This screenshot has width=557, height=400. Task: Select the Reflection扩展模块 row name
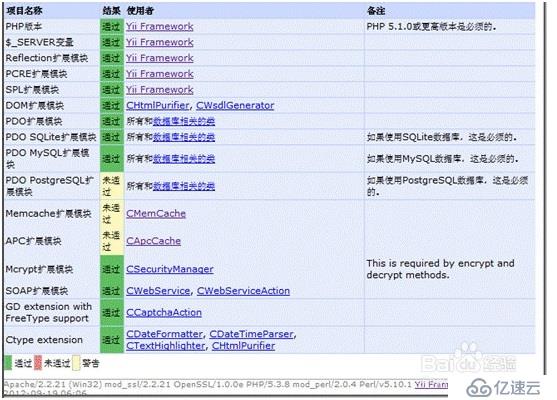[47, 58]
